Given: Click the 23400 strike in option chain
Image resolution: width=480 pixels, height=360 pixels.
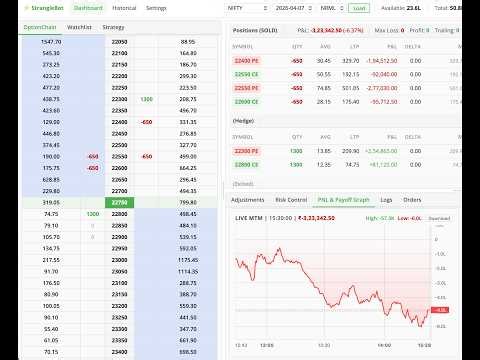Looking at the screenshot, I should pyautogui.click(x=119, y=352).
